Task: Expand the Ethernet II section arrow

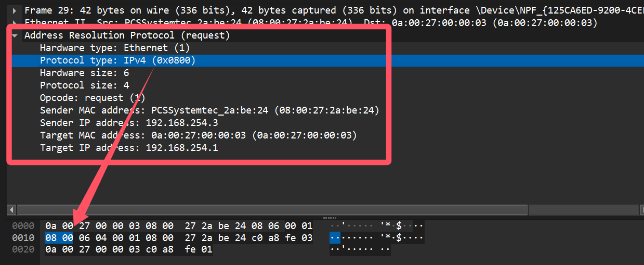Action: (14, 23)
